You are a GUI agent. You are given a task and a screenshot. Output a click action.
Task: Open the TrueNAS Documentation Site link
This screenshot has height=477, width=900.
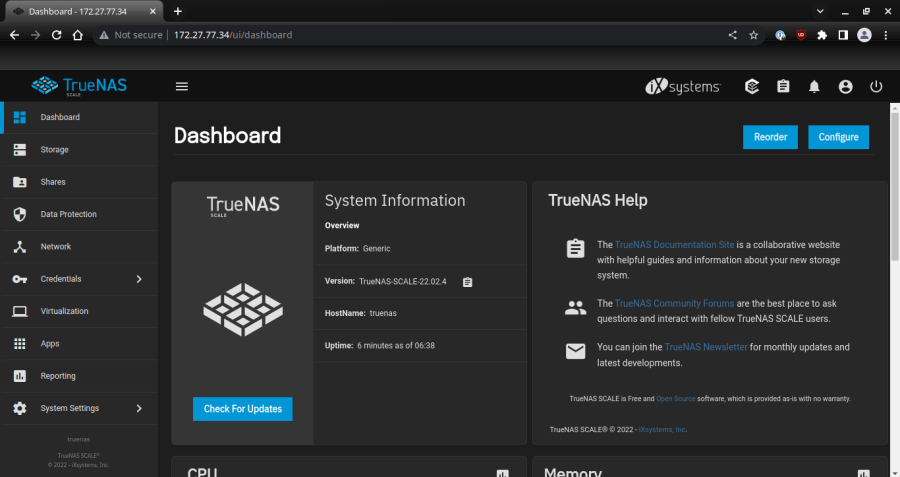point(674,245)
